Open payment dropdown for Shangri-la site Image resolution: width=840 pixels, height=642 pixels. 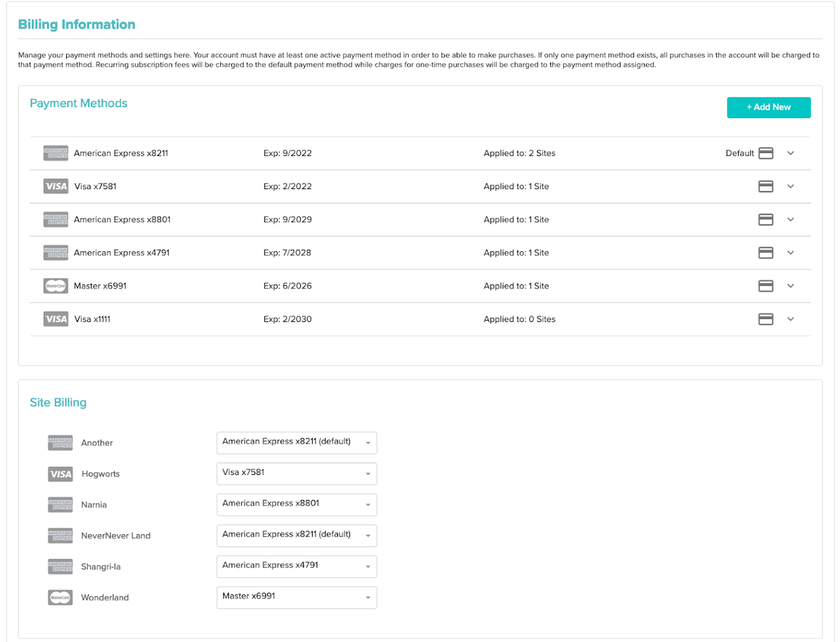click(x=297, y=566)
